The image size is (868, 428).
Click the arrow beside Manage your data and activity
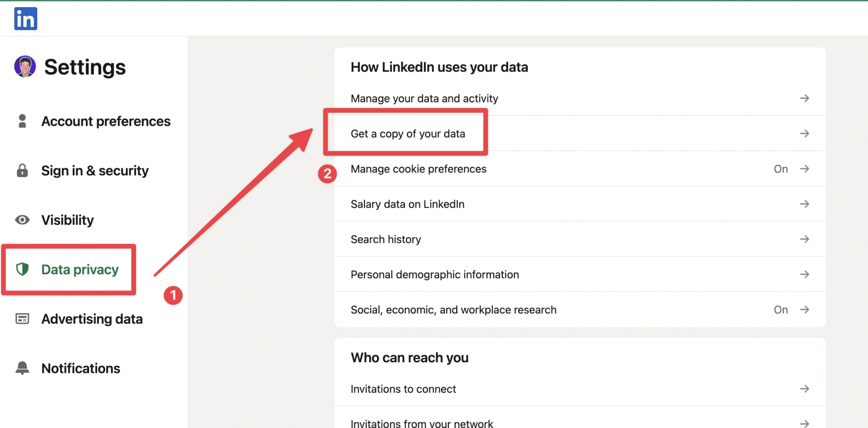(805, 98)
